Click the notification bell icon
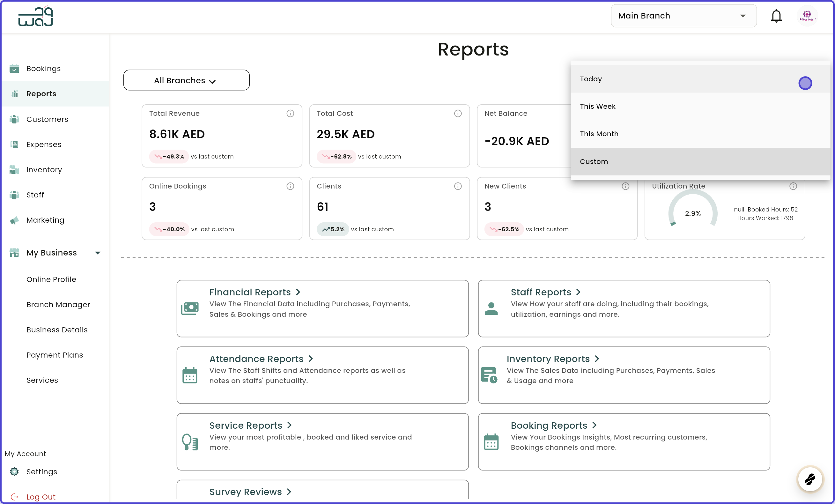835x504 pixels. pyautogui.click(x=776, y=16)
